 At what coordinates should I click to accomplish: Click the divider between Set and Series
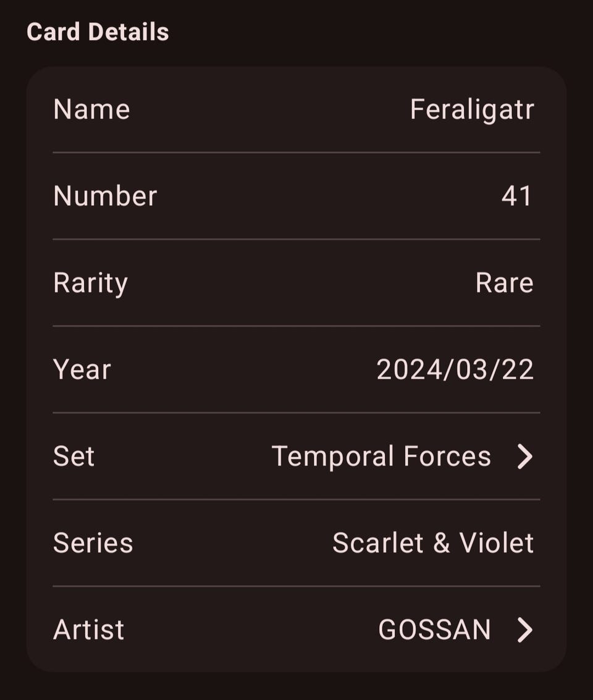pyautogui.click(x=296, y=499)
